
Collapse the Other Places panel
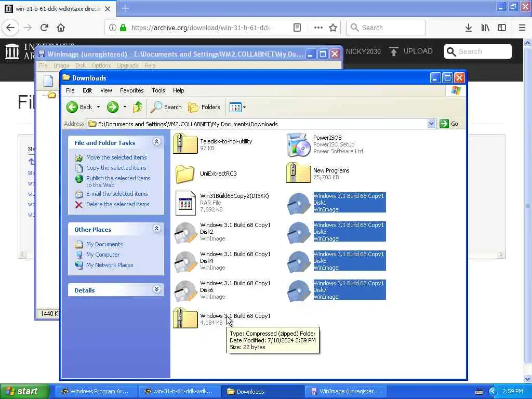[x=156, y=229]
